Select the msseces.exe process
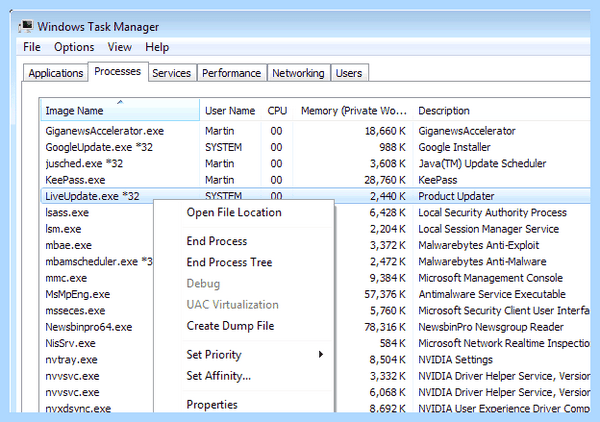Viewport: 600px width, 422px height. point(75,311)
